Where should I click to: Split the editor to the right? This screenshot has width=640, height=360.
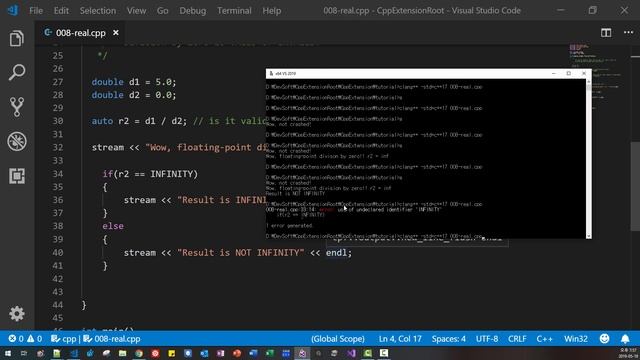pos(606,33)
